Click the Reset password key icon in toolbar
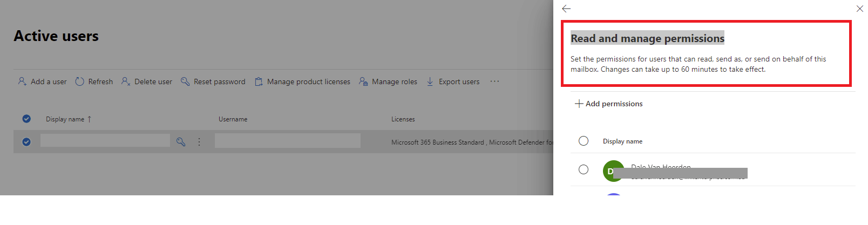The height and width of the screenshot is (225, 868). (x=185, y=81)
